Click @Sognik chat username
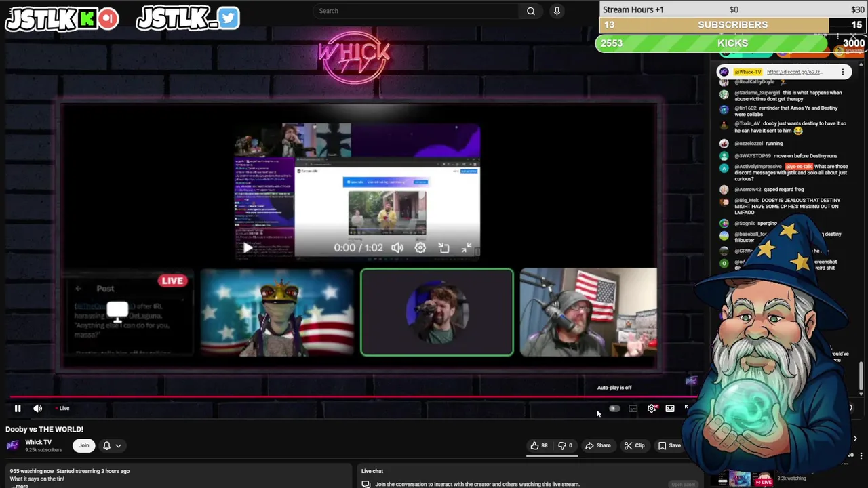 point(745,223)
